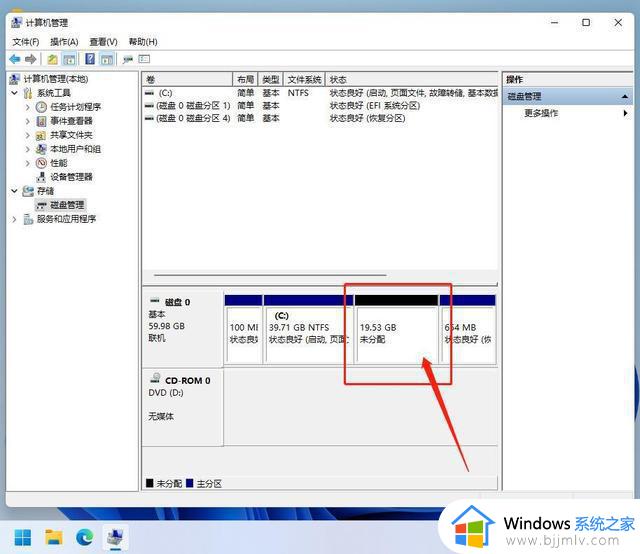
Task: Click the volume list horizontal scrollbar
Action: pos(270,275)
